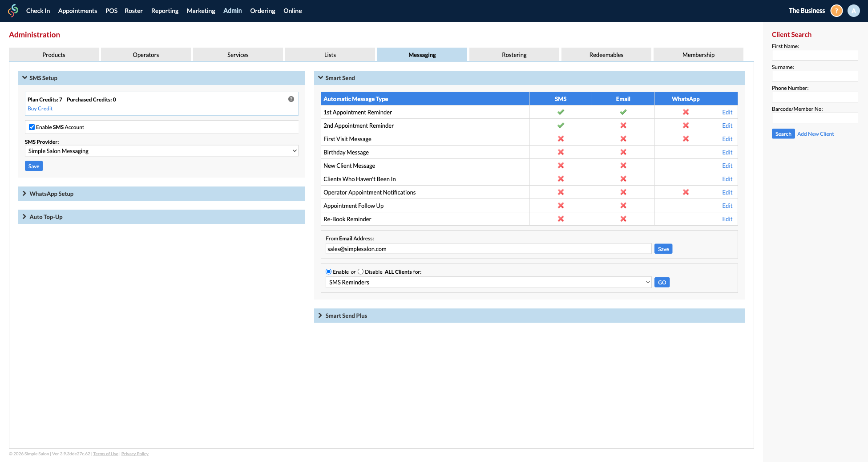The image size is (868, 462).
Task: Open the user avatar profile icon
Action: pos(853,10)
